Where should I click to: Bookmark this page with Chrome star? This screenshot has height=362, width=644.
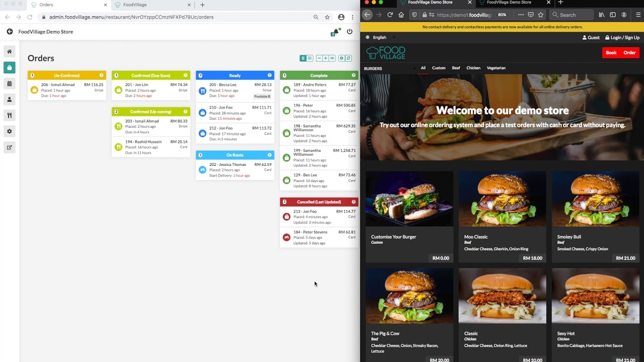(x=327, y=17)
